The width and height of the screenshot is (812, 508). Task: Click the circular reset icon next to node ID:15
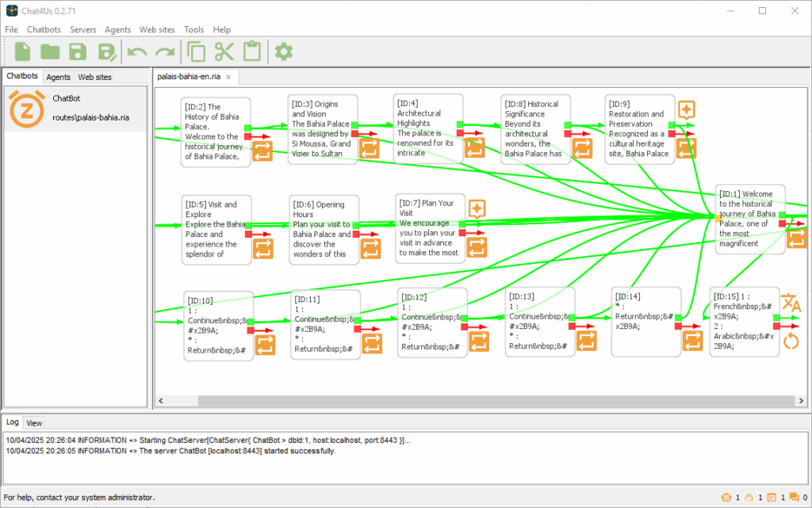coord(791,340)
